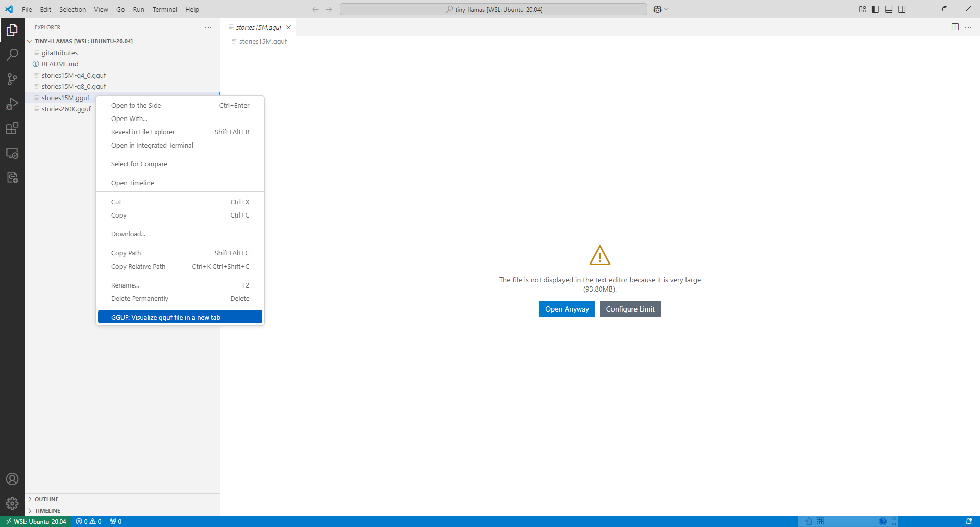Click the IME pinyin icon in status bar
980x527 pixels.
point(820,521)
